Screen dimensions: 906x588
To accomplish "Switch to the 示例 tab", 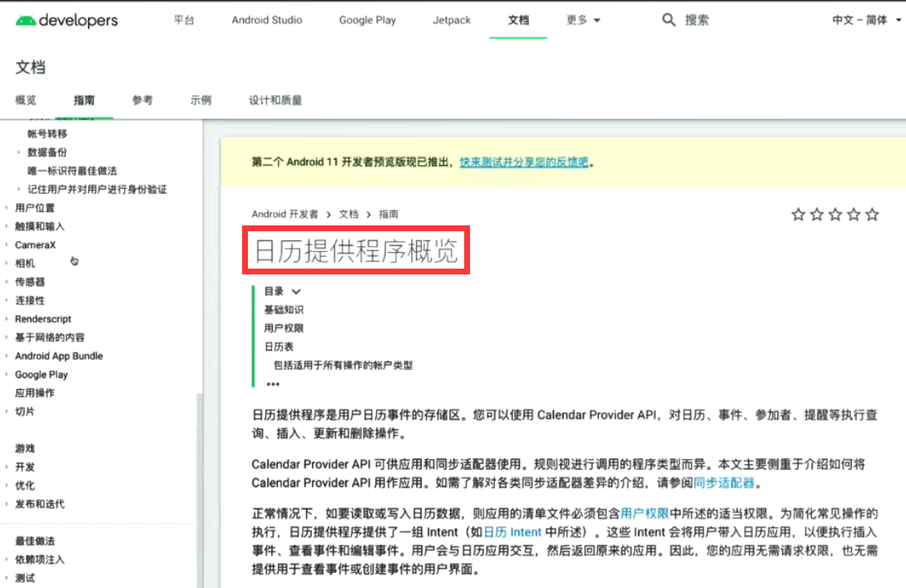I will 201,101.
